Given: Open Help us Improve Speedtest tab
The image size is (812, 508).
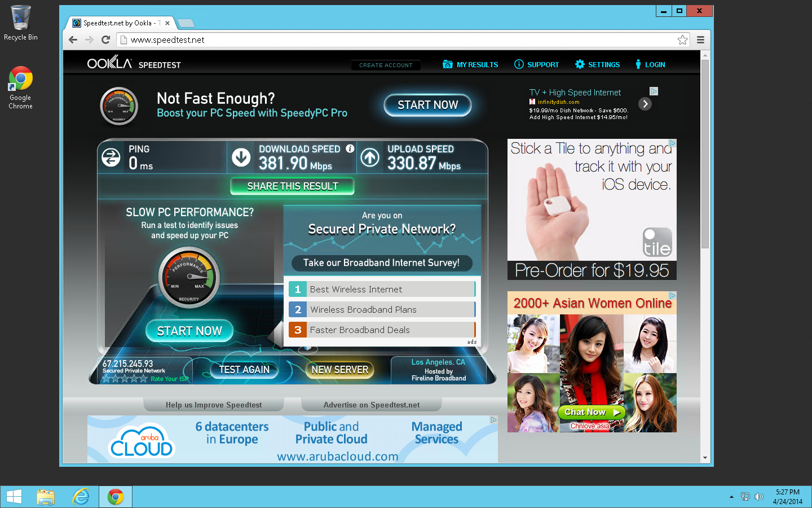Looking at the screenshot, I should tap(214, 405).
